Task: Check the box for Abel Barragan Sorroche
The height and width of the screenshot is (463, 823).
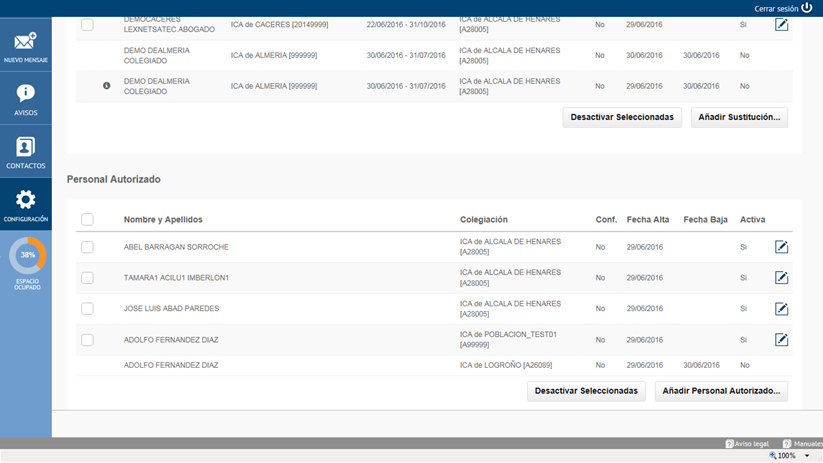Action: click(x=87, y=247)
